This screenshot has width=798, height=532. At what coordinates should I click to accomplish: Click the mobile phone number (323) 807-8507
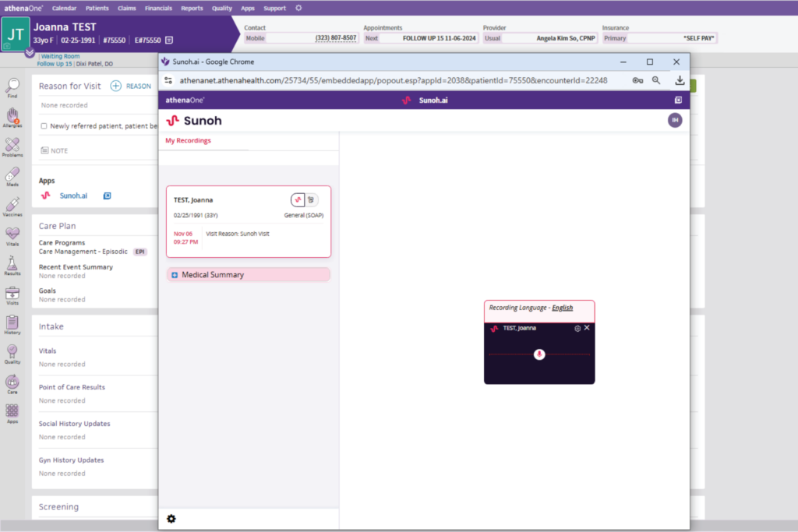[x=336, y=38]
